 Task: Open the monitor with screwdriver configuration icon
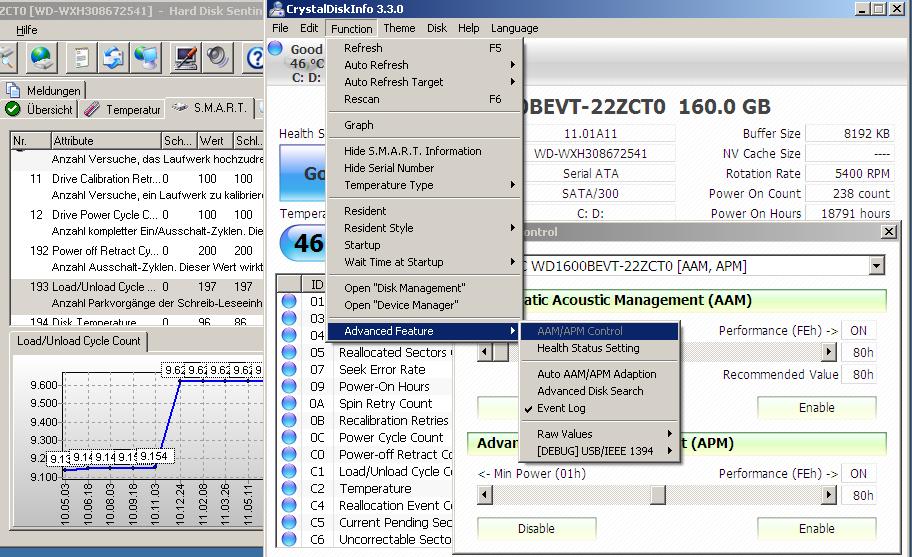click(185, 58)
